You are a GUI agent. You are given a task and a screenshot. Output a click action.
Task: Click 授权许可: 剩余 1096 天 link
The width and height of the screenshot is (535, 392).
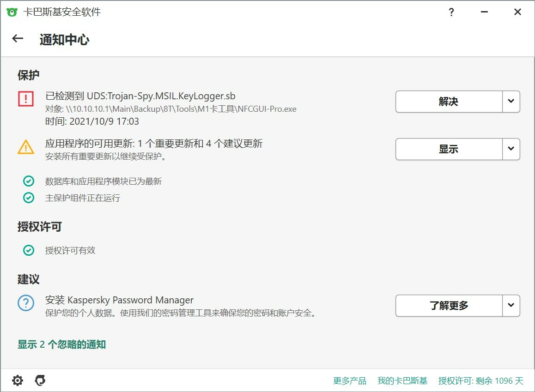point(481,381)
